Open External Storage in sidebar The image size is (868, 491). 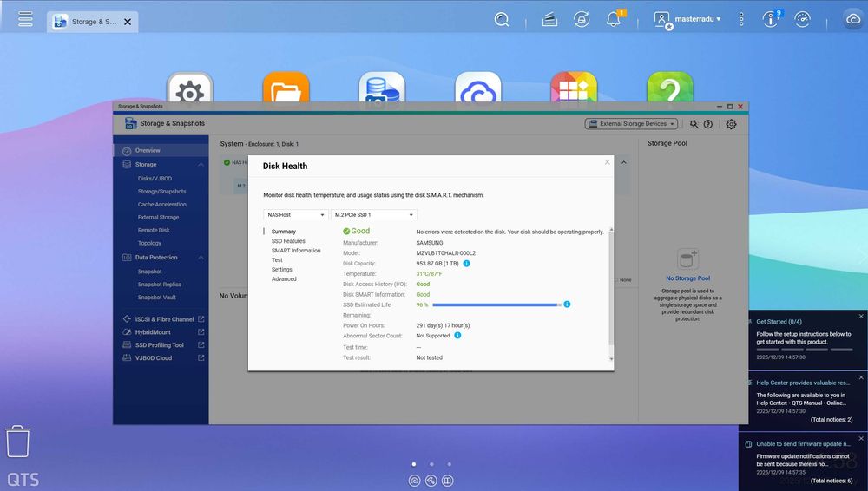tap(158, 217)
